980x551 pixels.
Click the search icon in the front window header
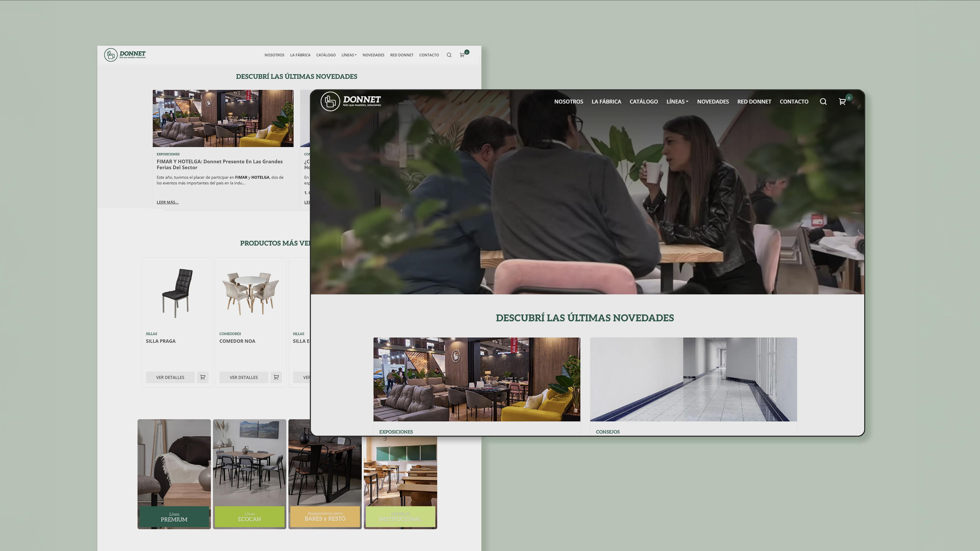[x=823, y=102]
